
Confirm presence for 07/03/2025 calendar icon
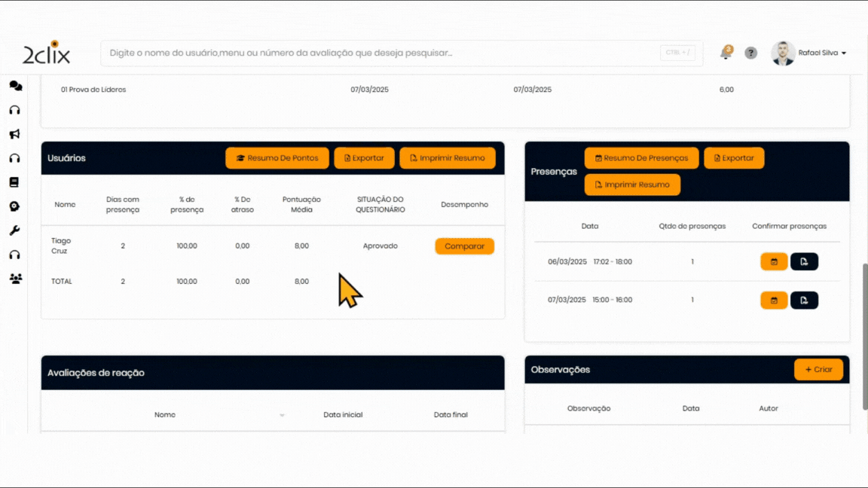click(774, 300)
